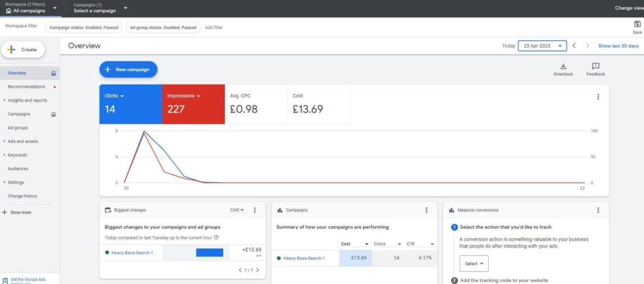Open Heavy Base-Search-1 in Biggest changes card
Viewport: 644px width, 284px height.
click(132, 253)
